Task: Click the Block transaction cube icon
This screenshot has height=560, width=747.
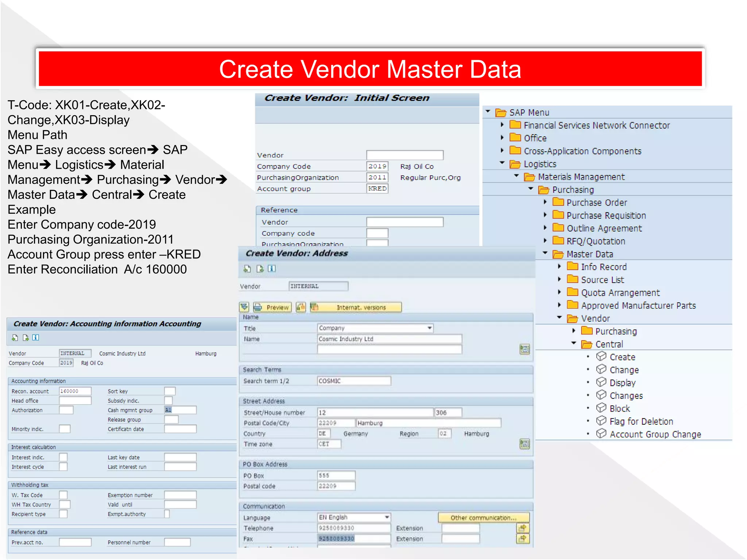Action: coord(601,408)
